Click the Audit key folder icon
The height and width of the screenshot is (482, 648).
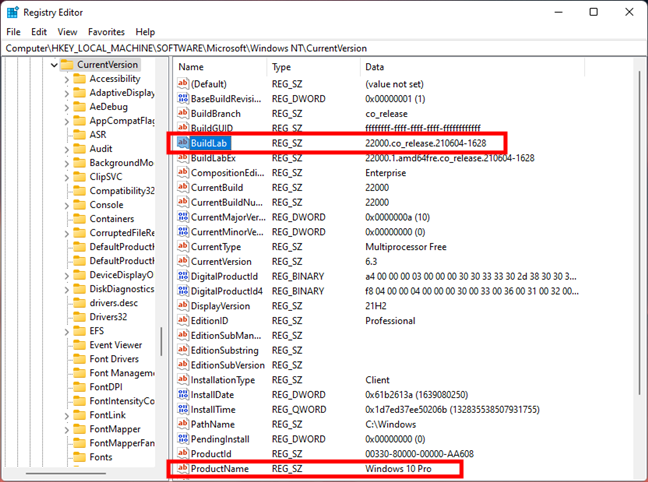(x=79, y=149)
